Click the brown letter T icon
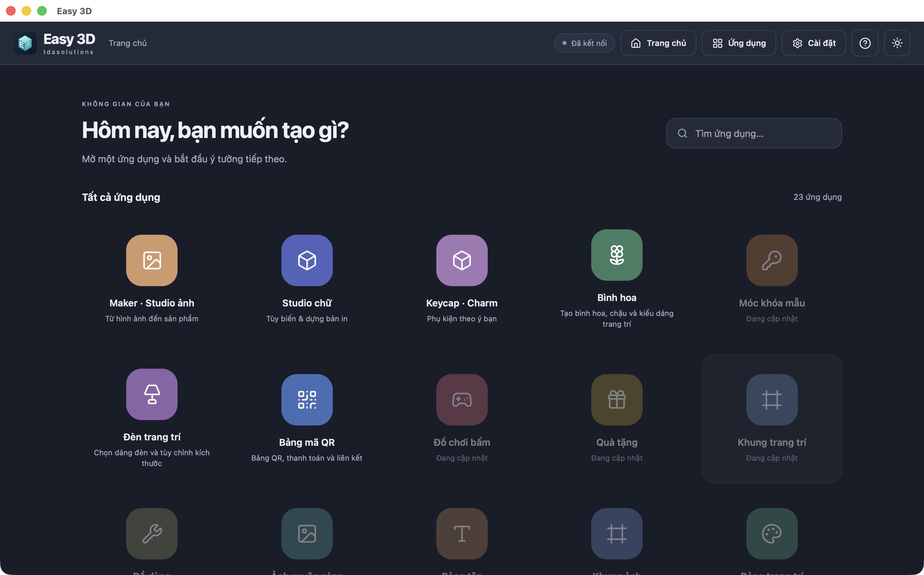Image resolution: width=924 pixels, height=575 pixels. pos(462,533)
